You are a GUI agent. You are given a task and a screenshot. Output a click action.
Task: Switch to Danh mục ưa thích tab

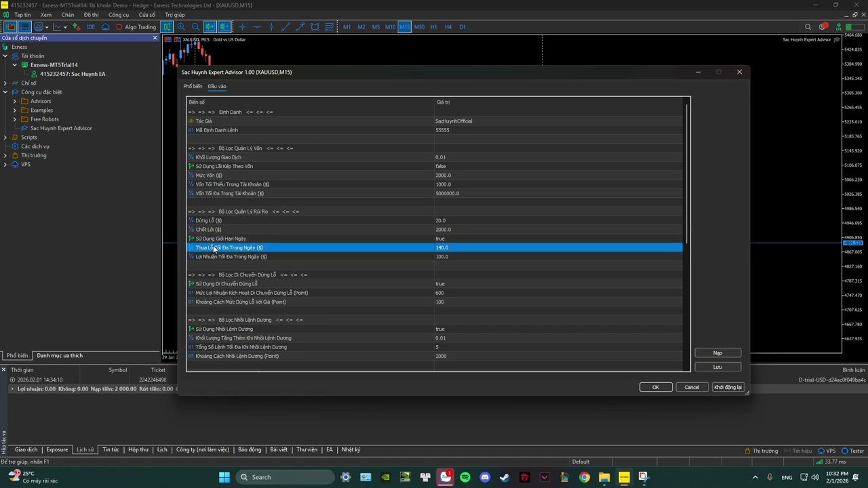tap(60, 355)
